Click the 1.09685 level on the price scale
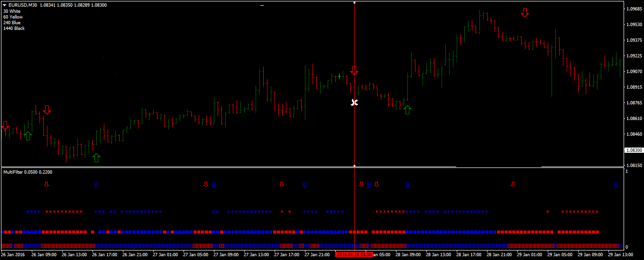The image size is (644, 260). (x=634, y=9)
